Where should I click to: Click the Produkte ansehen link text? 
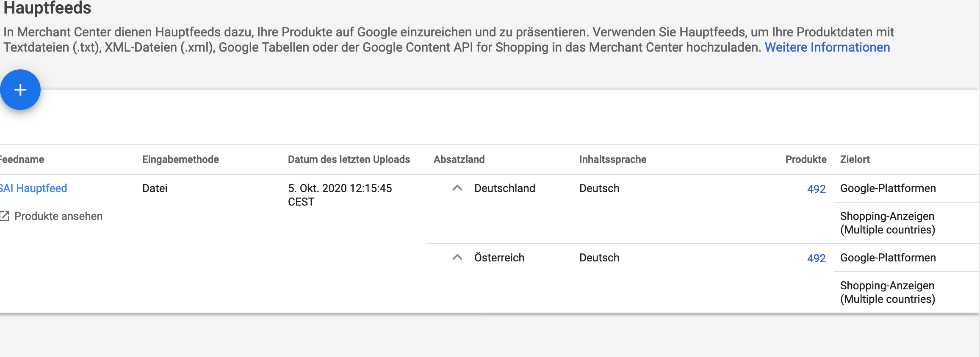pyautogui.click(x=58, y=216)
